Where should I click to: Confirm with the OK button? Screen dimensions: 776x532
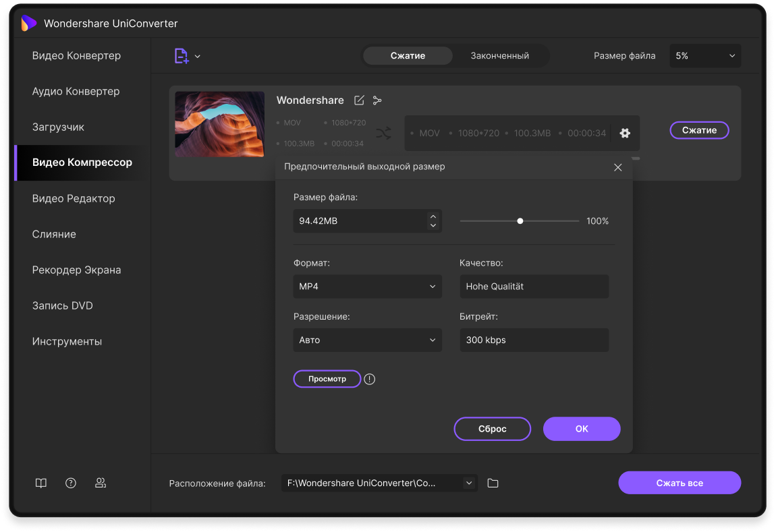(x=582, y=429)
